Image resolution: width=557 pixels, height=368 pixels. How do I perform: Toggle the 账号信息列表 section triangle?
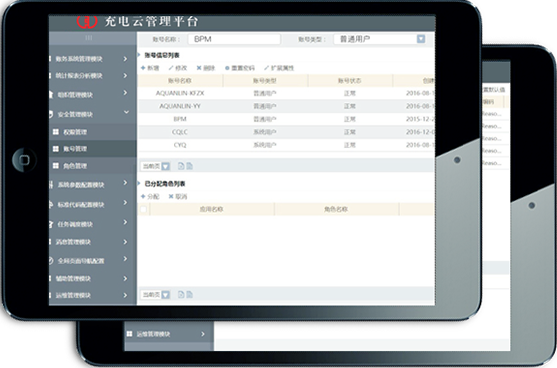(x=139, y=55)
